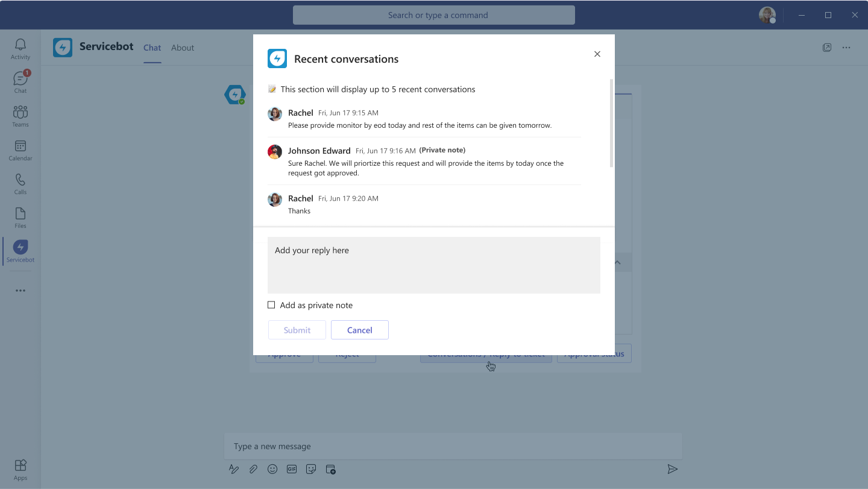
Task: Open the GIF picker icon
Action: point(292,469)
